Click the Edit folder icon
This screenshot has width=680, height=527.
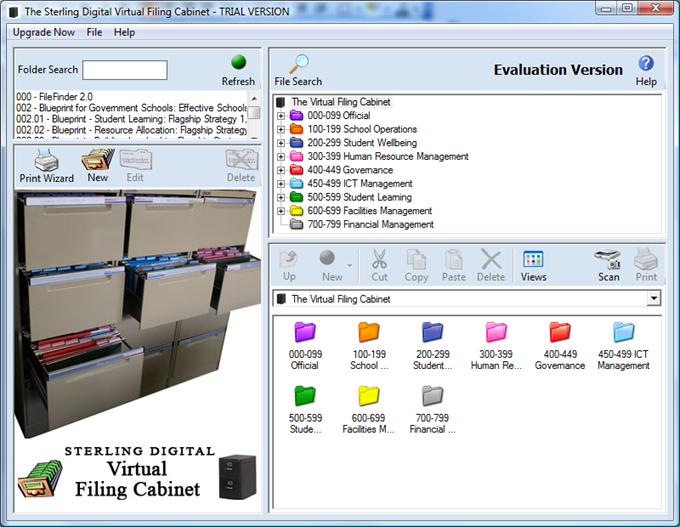coord(135,160)
